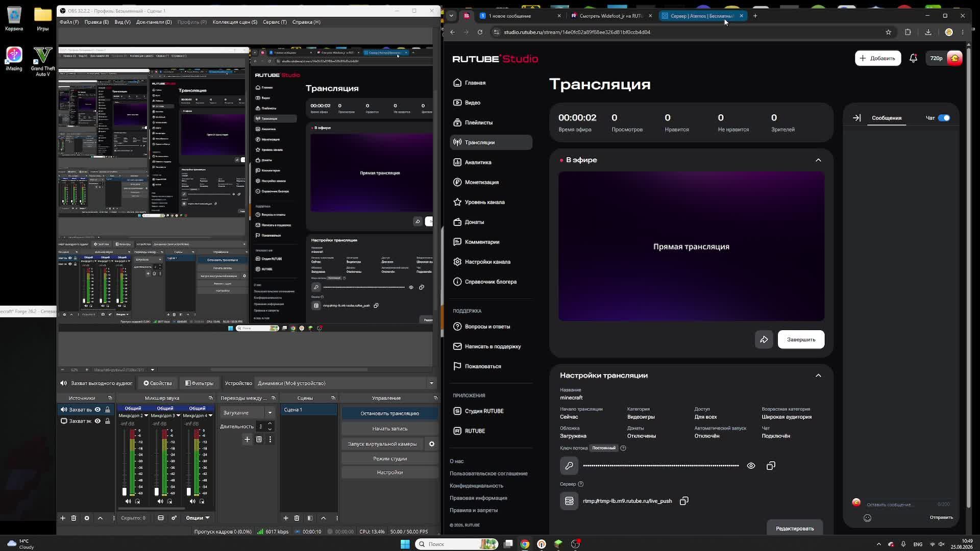Mute the Микр/доп 2 mixer channel

128,502
